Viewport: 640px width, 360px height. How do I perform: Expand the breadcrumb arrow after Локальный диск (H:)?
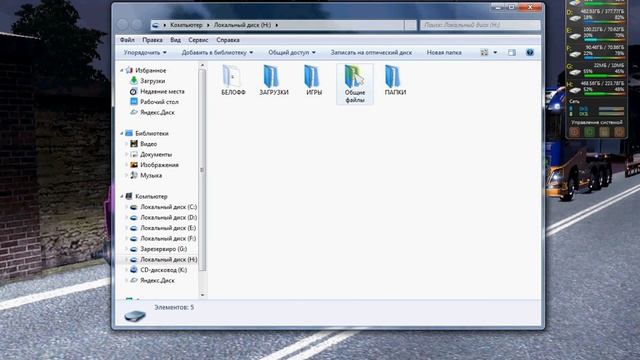coord(277,25)
